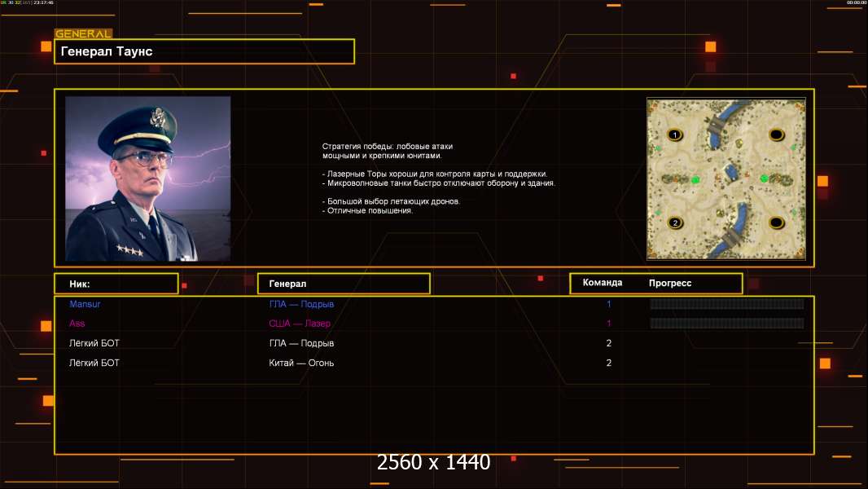Click Mansur's team number 1
This screenshot has height=489, width=868.
609,304
